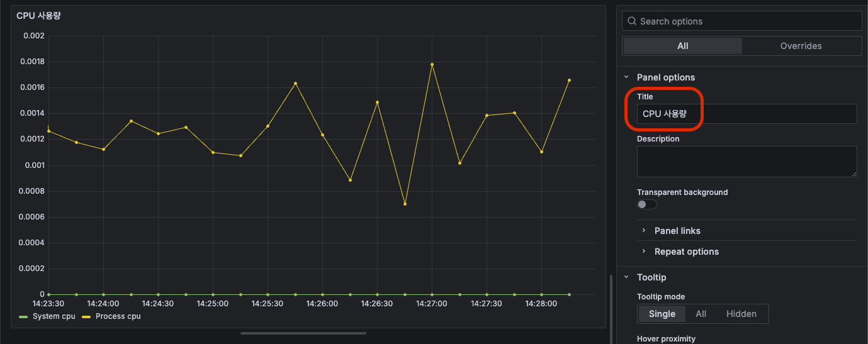Switch to the All tab
The width and height of the screenshot is (868, 344).
[683, 46]
